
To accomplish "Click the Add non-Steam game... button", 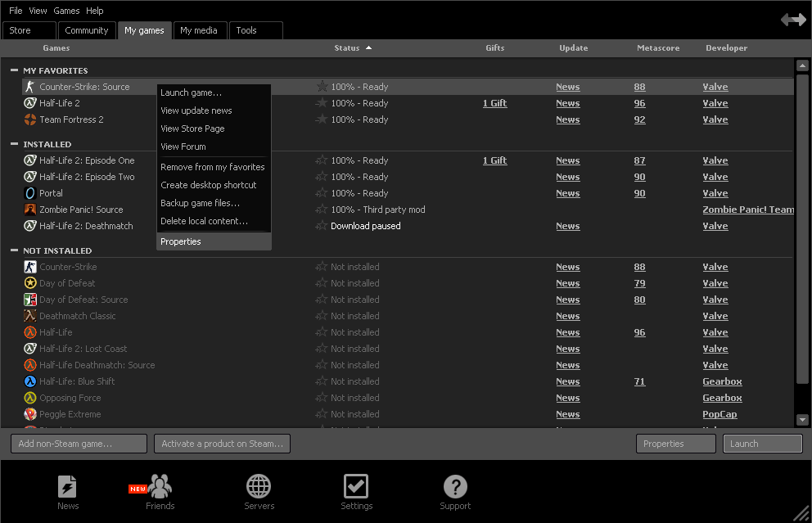I will pos(79,444).
